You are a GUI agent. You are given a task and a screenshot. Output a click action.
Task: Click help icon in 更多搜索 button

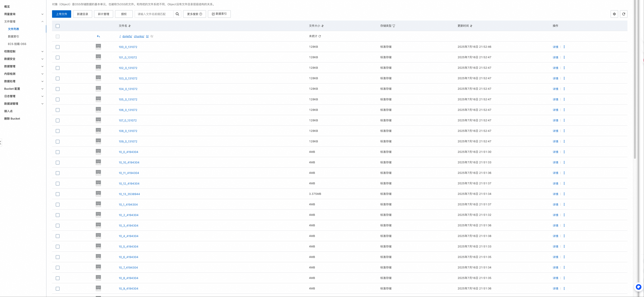[201, 14]
